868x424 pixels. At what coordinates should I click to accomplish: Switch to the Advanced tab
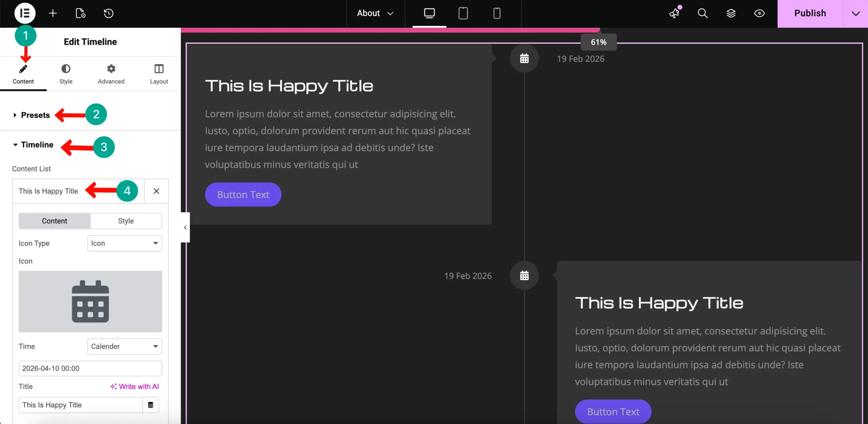click(x=111, y=74)
